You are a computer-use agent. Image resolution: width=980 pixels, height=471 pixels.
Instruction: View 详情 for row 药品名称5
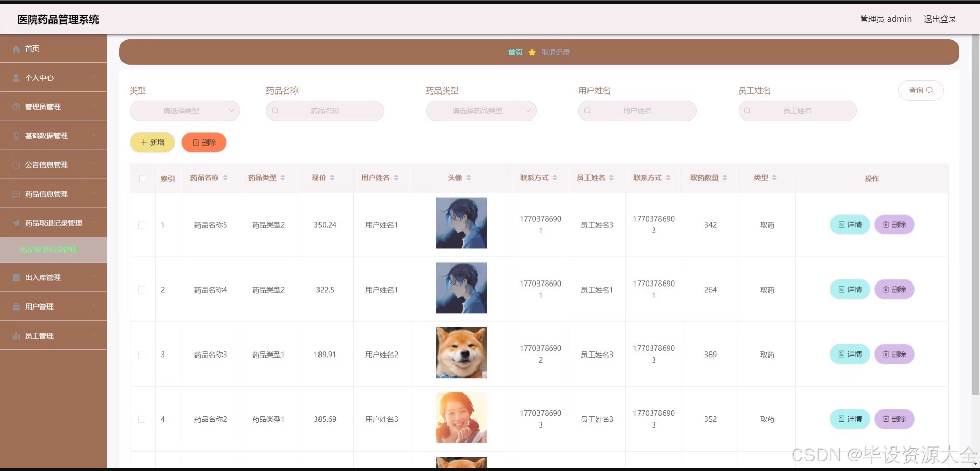850,225
